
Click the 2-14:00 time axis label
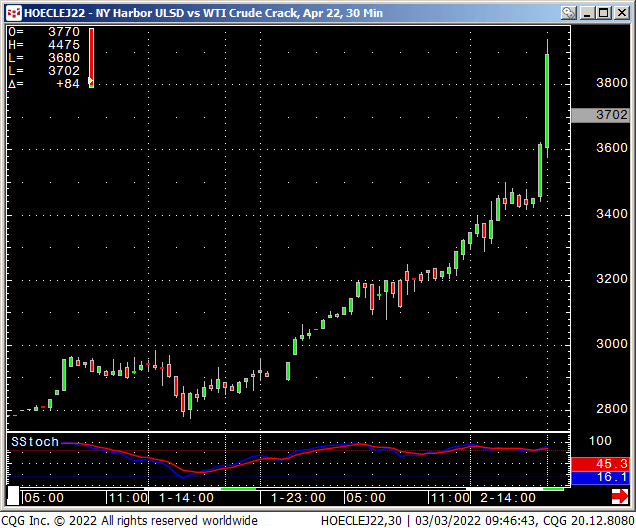pyautogui.click(x=508, y=498)
